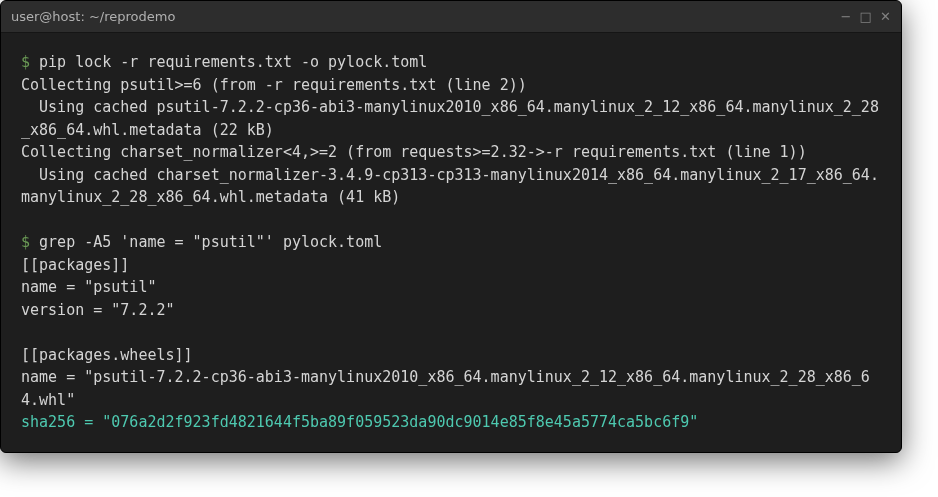Click the grep -A5 command text
Viewport: 938px width, 497px height.
pyautogui.click(x=210, y=242)
